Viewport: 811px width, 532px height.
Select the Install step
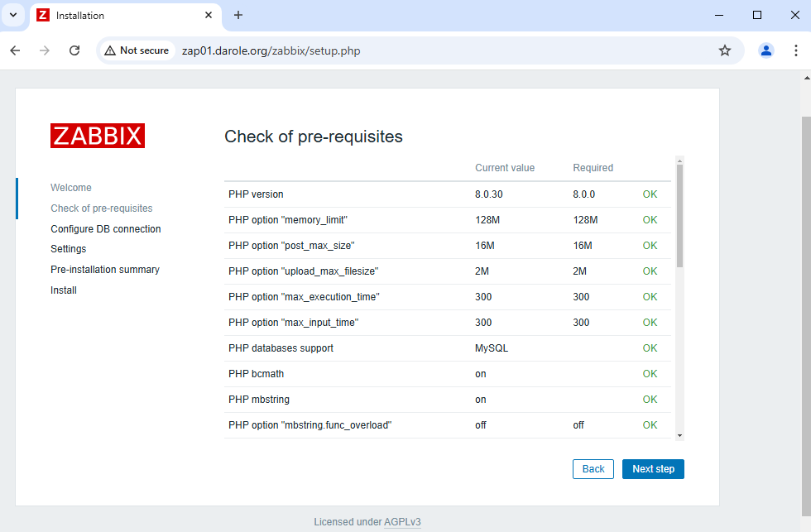pyautogui.click(x=64, y=290)
